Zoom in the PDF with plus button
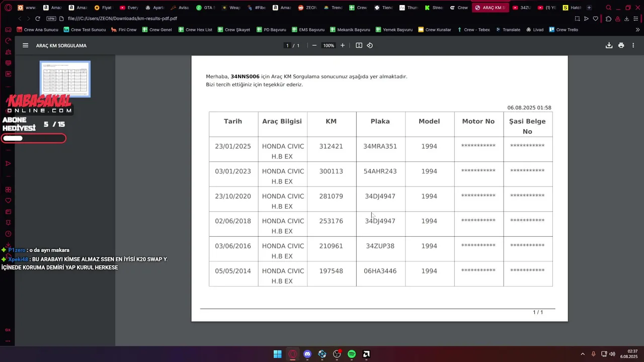The height and width of the screenshot is (362, 644). pyautogui.click(x=343, y=45)
